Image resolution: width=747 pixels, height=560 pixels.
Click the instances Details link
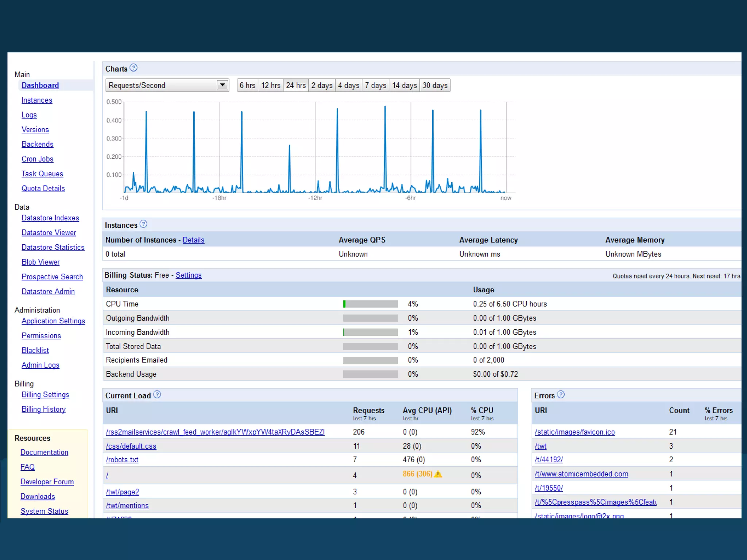[x=193, y=240]
